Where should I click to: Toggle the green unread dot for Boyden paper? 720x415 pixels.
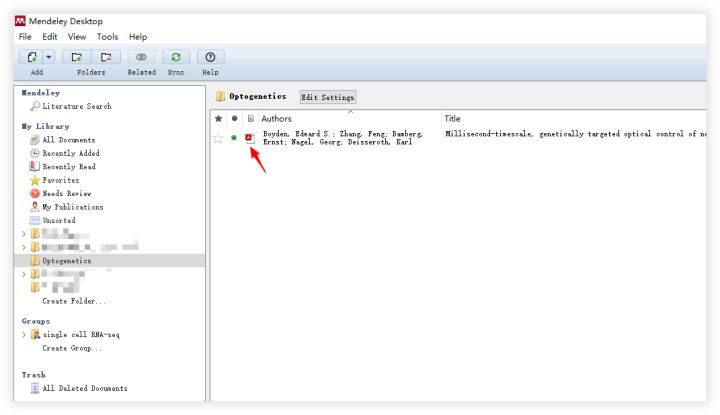tap(234, 137)
